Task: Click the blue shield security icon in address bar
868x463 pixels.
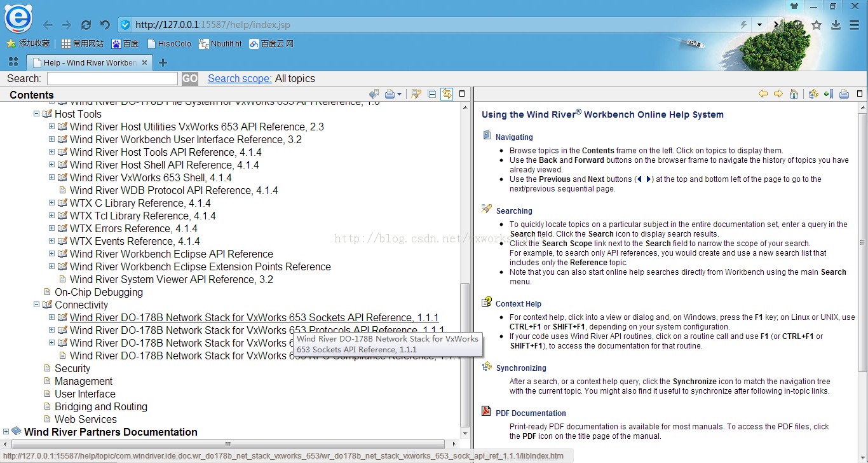Action: point(125,25)
